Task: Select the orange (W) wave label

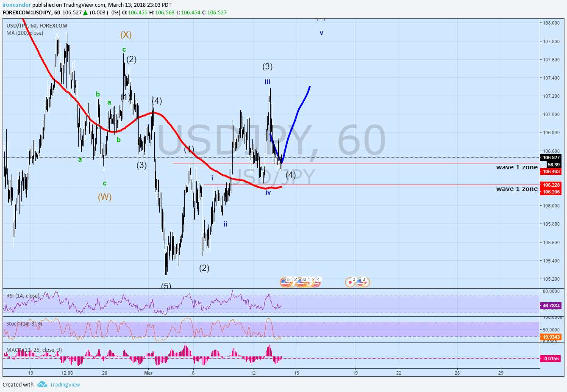Action: click(x=105, y=197)
